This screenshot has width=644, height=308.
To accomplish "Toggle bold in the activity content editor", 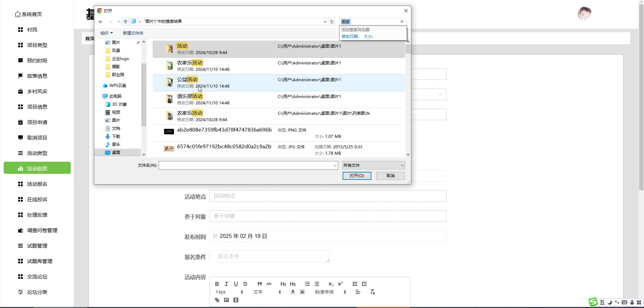I will tap(217, 284).
